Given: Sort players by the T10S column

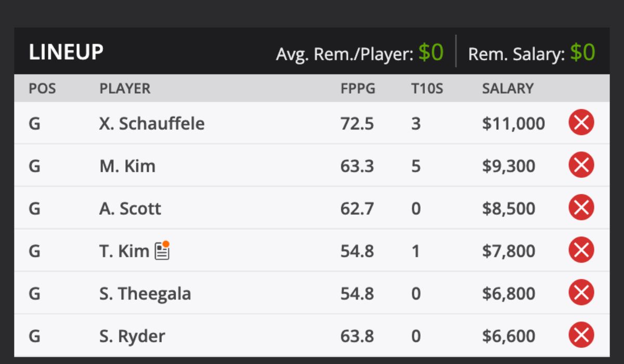Looking at the screenshot, I should (x=426, y=88).
